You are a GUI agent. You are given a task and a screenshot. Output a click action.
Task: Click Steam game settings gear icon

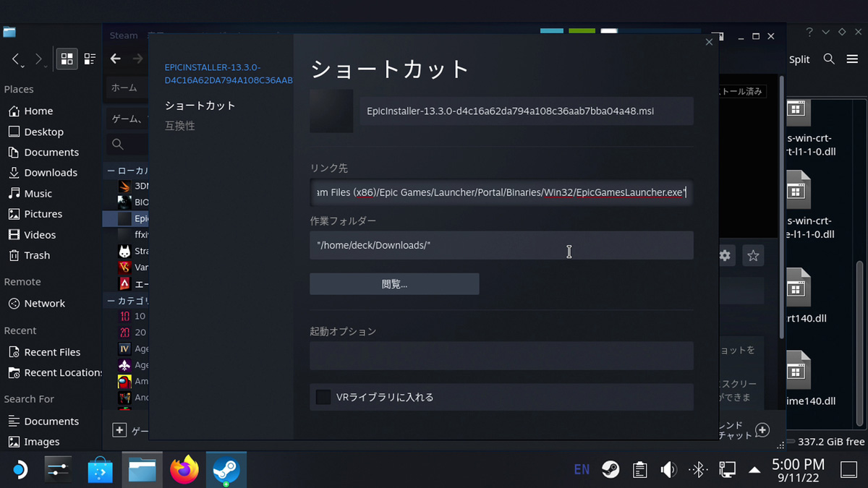pyautogui.click(x=724, y=255)
